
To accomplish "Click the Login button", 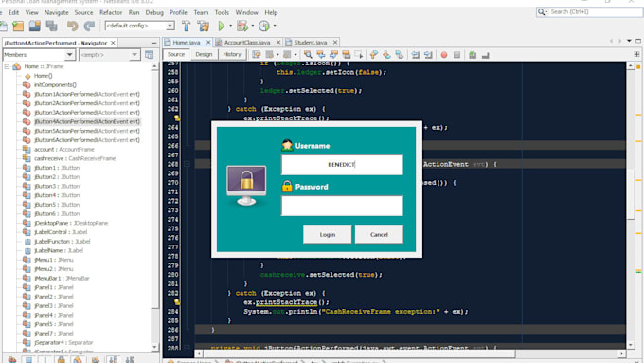I will click(328, 234).
